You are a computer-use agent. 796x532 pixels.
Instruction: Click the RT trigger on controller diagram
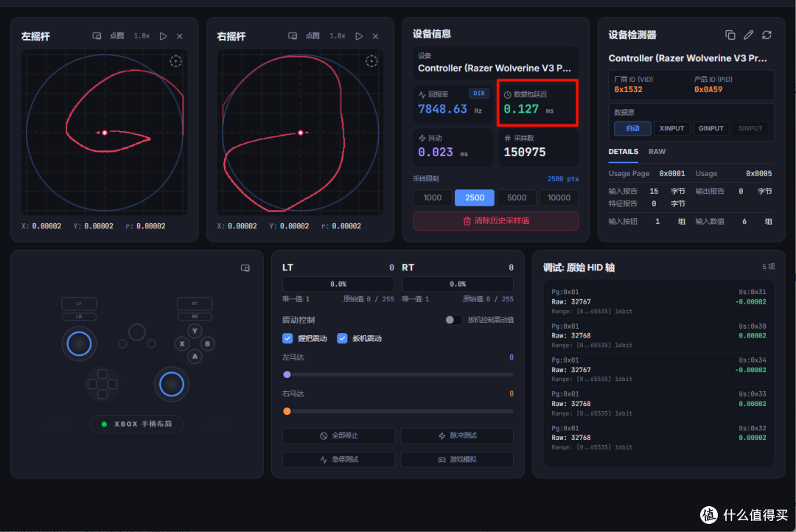point(195,304)
